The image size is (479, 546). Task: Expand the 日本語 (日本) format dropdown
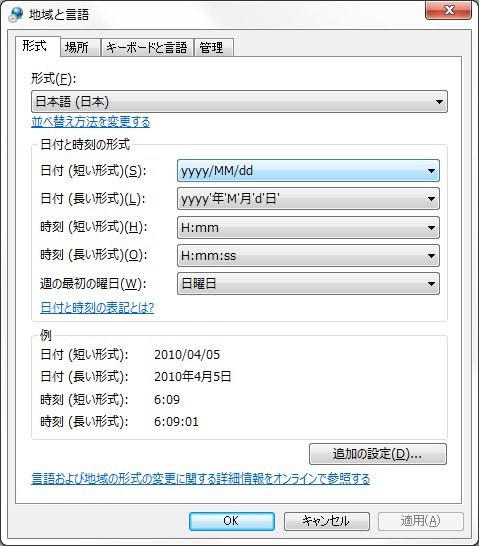[239, 102]
